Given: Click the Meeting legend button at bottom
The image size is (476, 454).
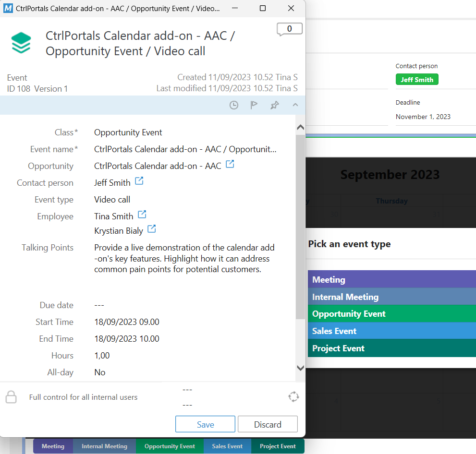Looking at the screenshot, I should click(53, 446).
